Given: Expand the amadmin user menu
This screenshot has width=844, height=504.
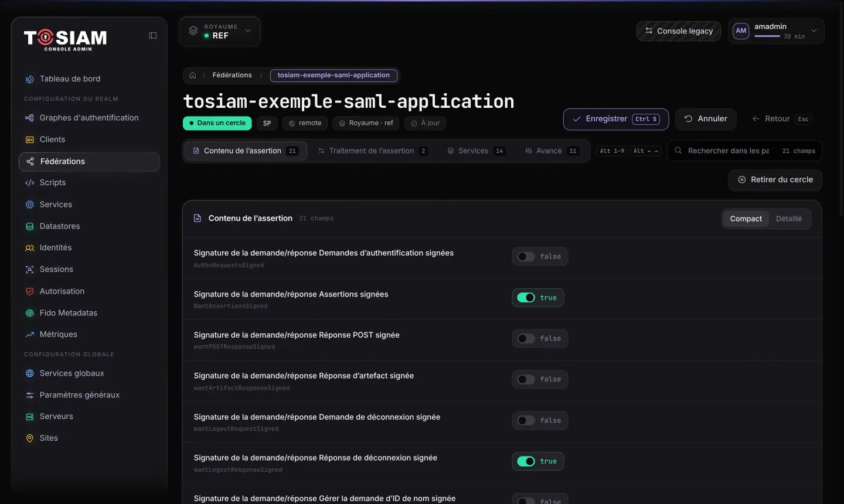Looking at the screenshot, I should [x=776, y=31].
